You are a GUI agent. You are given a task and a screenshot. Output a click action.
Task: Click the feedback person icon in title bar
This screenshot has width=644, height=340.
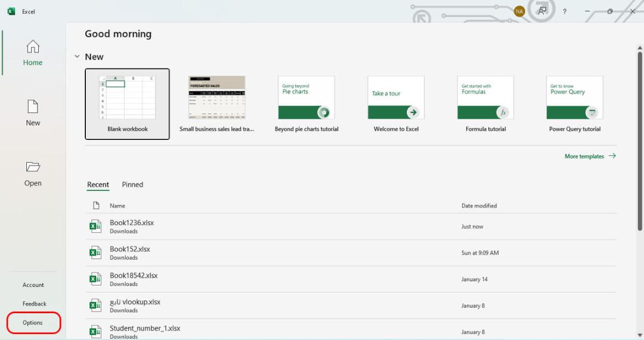pos(542,11)
